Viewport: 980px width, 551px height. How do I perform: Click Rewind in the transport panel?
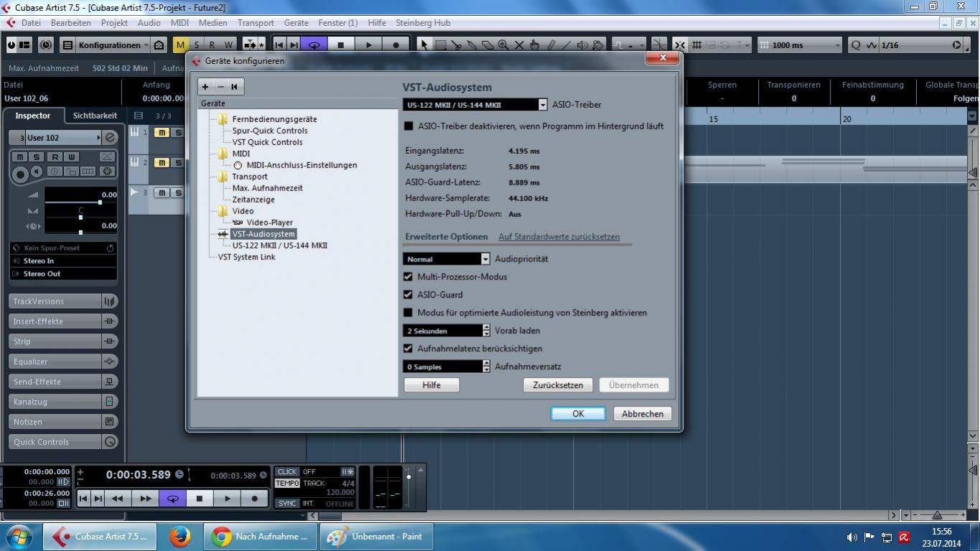click(x=118, y=499)
